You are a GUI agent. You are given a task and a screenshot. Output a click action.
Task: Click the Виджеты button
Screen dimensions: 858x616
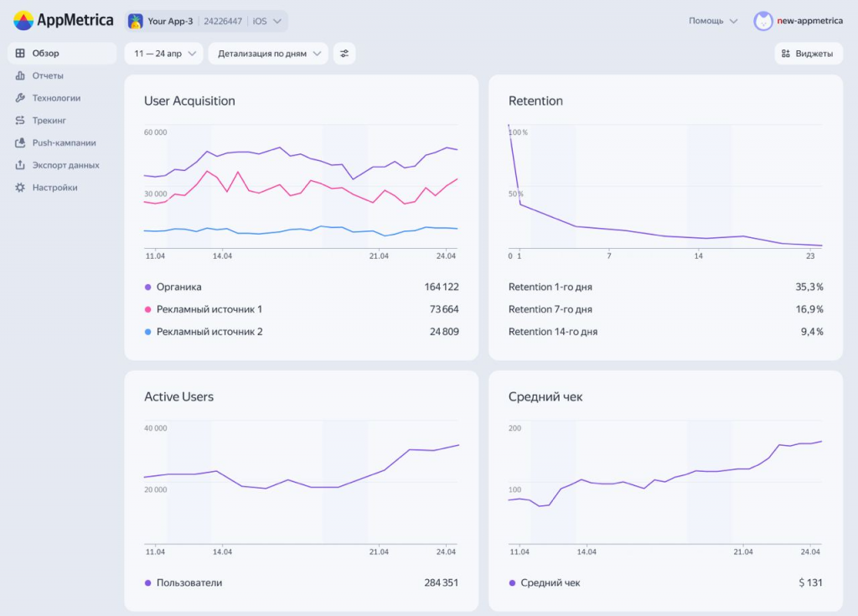tap(808, 53)
